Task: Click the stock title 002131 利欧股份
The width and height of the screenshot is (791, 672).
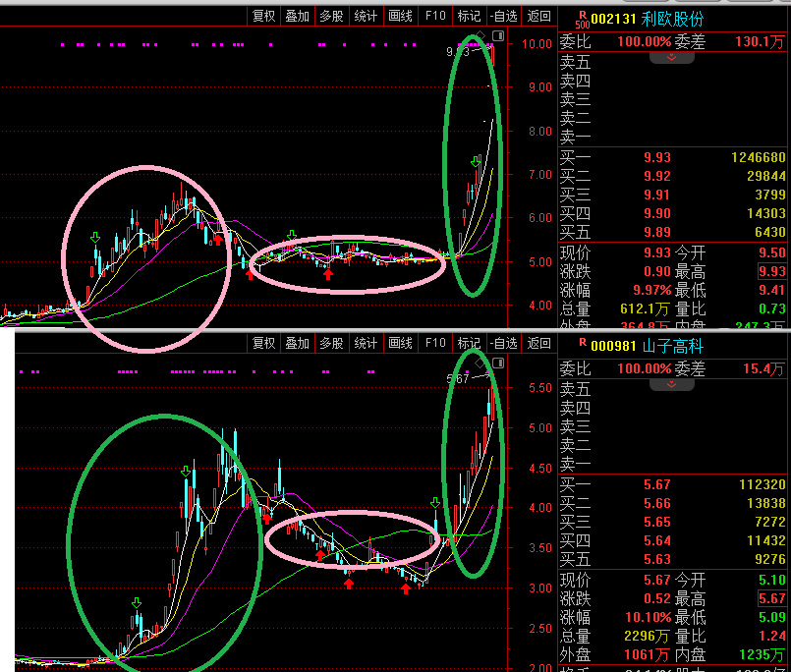Action: click(648, 20)
